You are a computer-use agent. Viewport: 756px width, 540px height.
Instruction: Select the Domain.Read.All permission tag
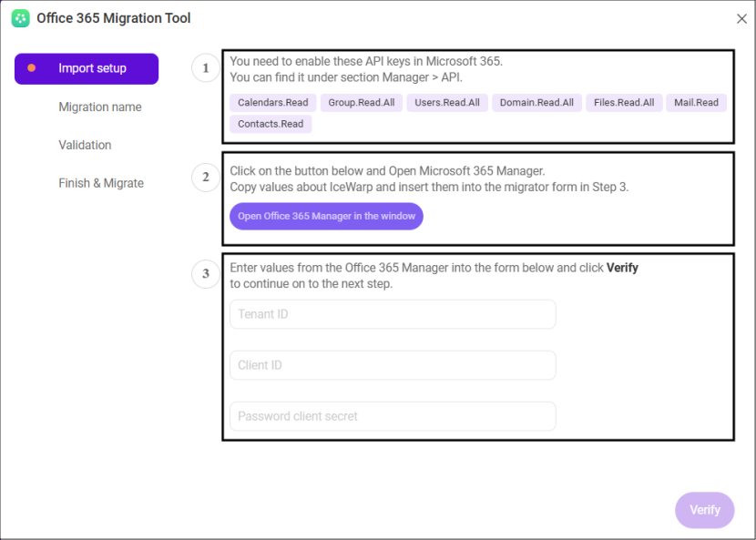[536, 103]
